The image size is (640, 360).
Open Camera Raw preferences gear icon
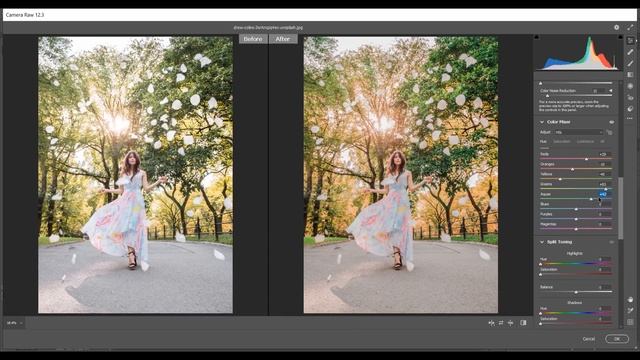(x=616, y=27)
